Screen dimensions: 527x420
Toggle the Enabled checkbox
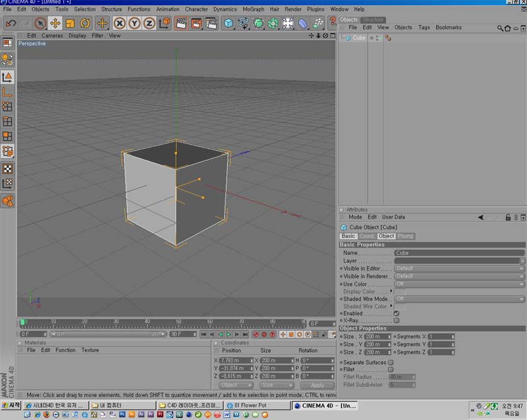point(397,313)
